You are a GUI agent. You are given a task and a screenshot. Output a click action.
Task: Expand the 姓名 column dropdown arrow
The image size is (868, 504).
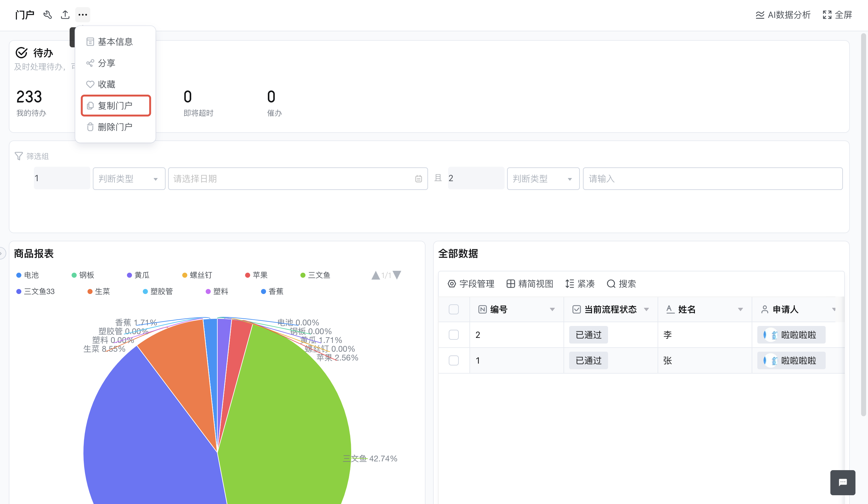click(x=740, y=309)
